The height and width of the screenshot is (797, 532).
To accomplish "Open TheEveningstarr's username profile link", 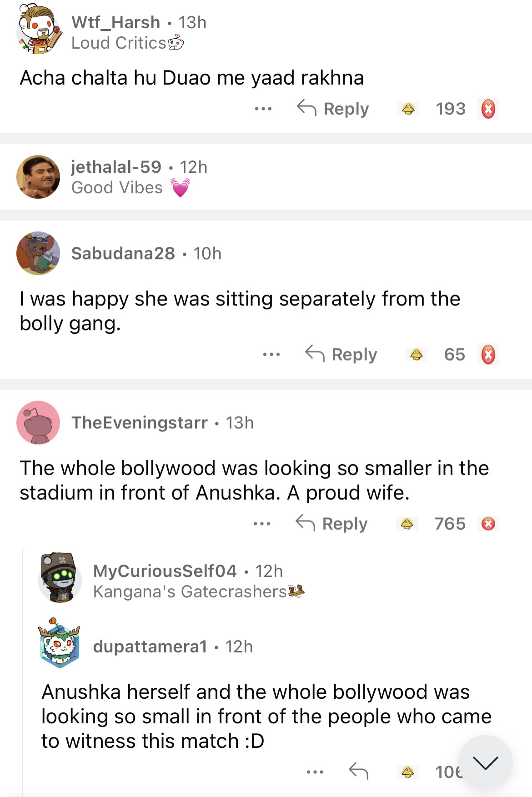I will tap(140, 423).
